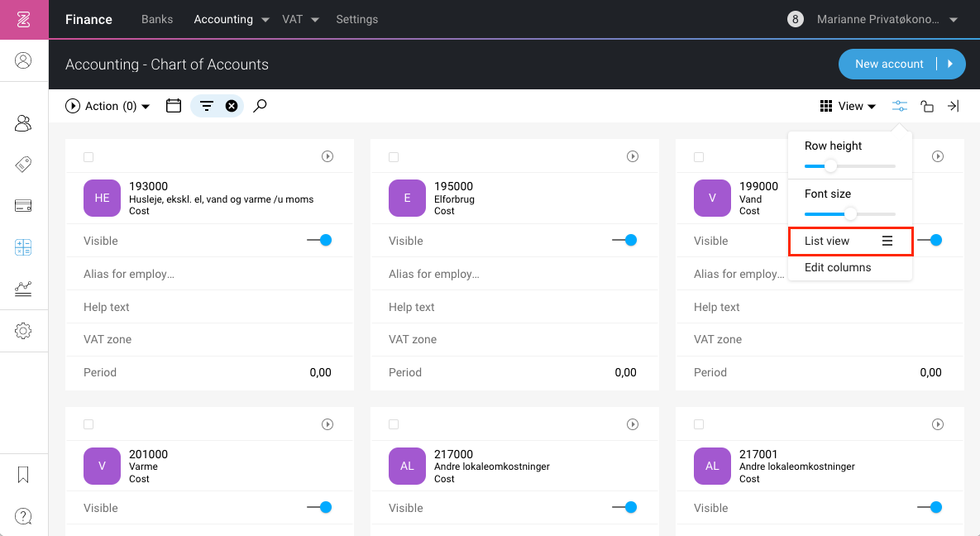Clear the active filter with X icon

pyautogui.click(x=232, y=106)
